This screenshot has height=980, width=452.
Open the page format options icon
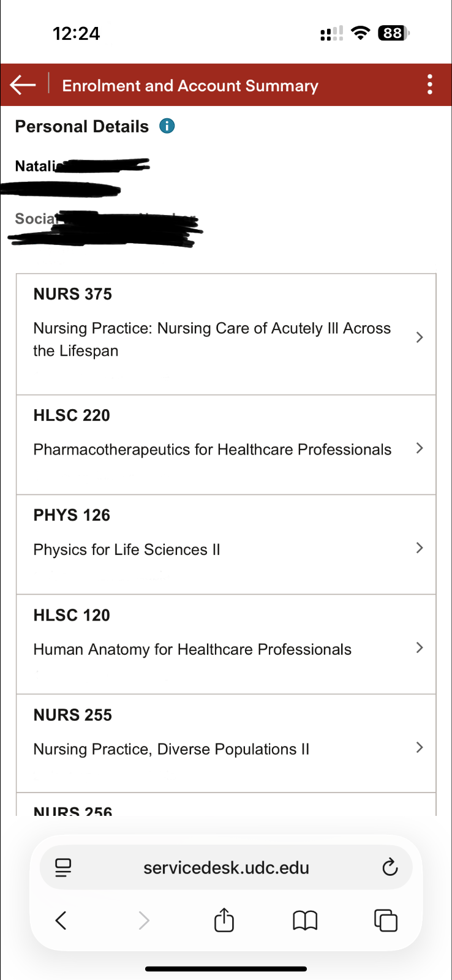(63, 867)
